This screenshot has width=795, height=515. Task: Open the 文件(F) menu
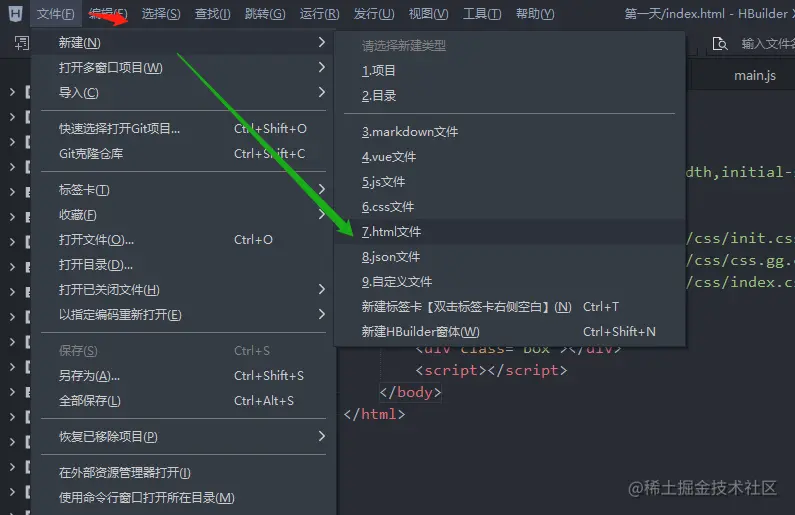click(55, 14)
